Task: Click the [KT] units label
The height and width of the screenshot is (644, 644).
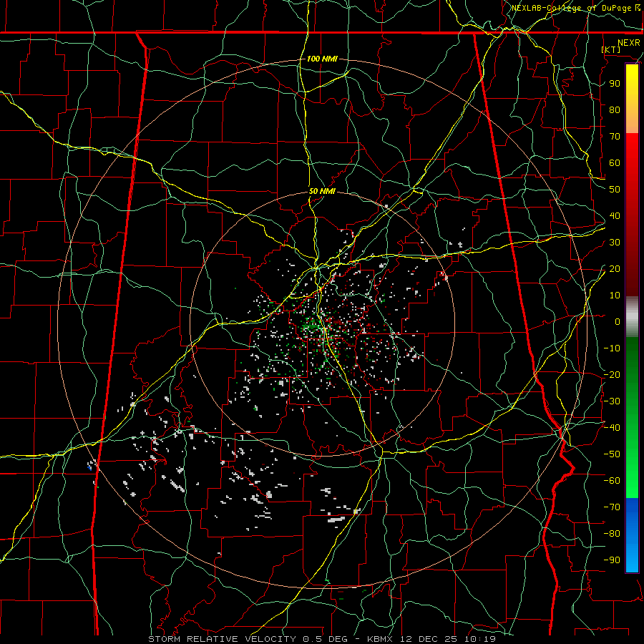Action: point(611,49)
